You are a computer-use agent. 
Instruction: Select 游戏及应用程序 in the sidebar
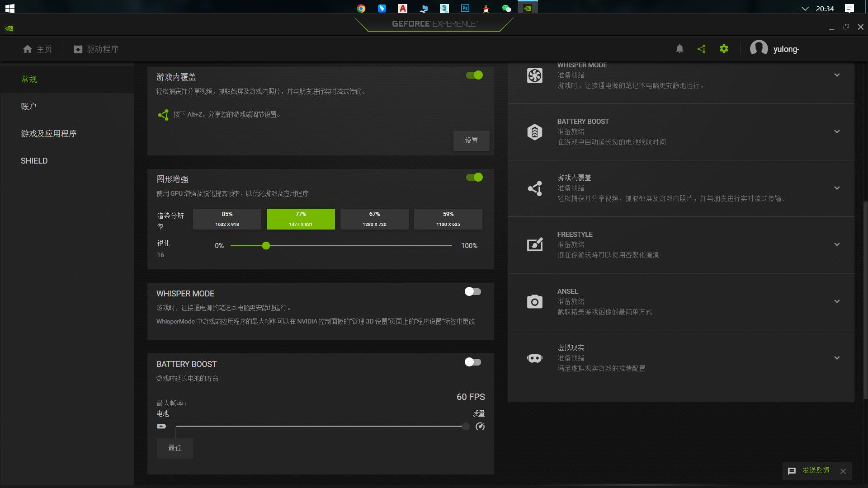click(x=48, y=134)
